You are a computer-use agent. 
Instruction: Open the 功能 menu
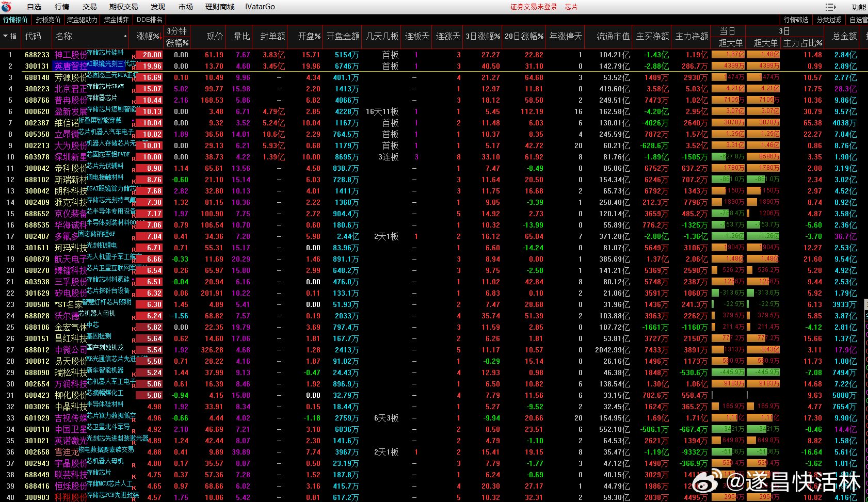tap(859, 7)
